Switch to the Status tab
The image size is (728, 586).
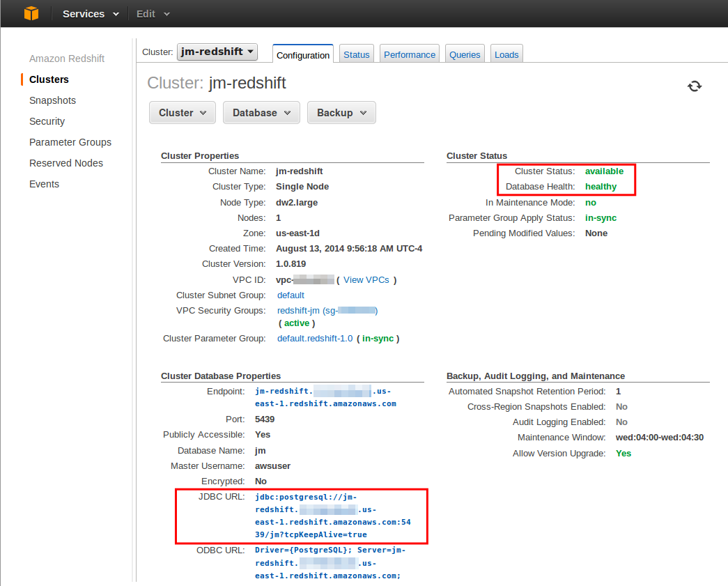[356, 54]
